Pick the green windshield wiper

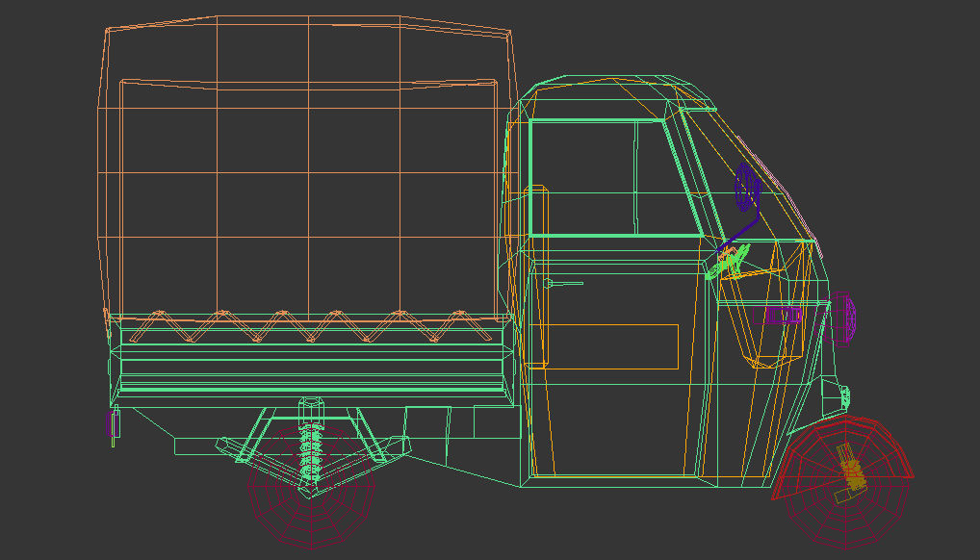pos(728,262)
